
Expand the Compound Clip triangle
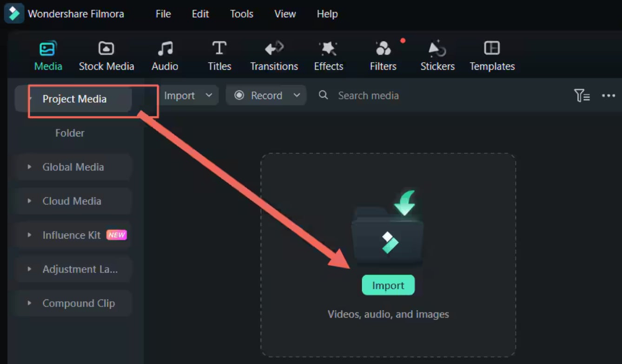[x=29, y=303]
